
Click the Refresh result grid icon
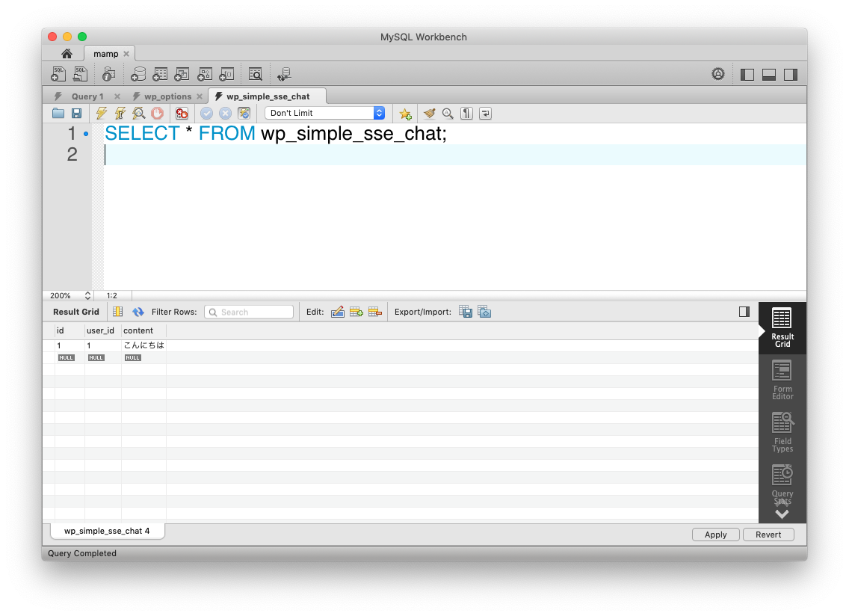[138, 311]
